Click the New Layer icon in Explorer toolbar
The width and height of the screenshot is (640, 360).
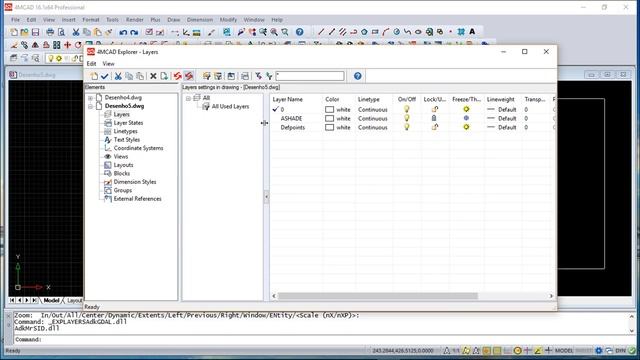(94, 76)
